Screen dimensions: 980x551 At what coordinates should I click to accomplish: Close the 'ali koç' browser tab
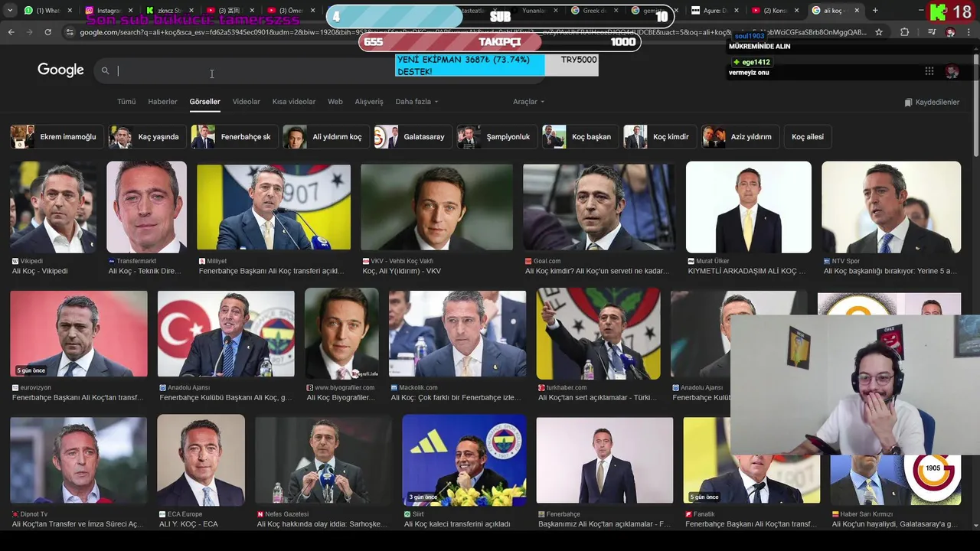point(857,11)
